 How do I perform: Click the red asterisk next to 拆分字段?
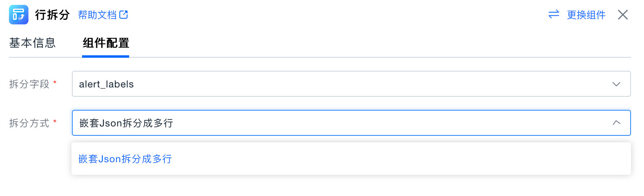(55, 83)
